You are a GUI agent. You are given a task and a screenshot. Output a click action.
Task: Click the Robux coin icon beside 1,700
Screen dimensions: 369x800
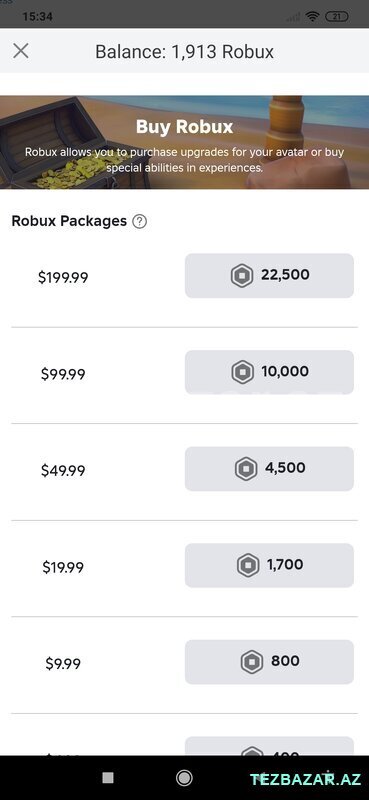tap(248, 565)
